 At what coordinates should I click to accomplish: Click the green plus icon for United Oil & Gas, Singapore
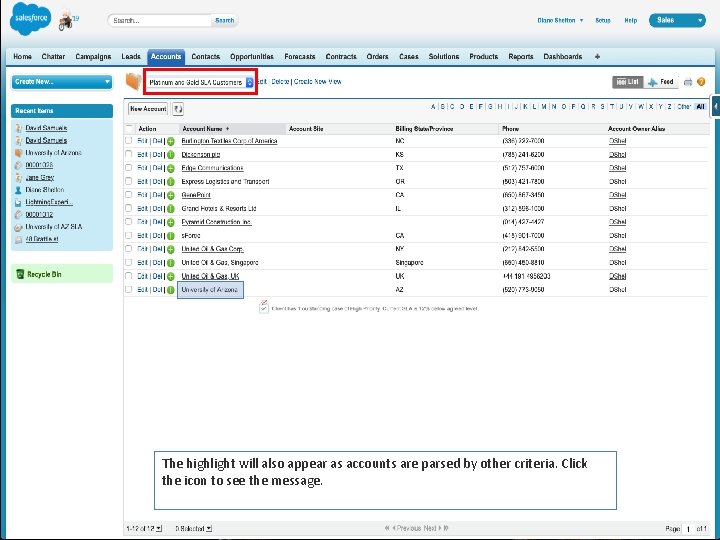(171, 263)
